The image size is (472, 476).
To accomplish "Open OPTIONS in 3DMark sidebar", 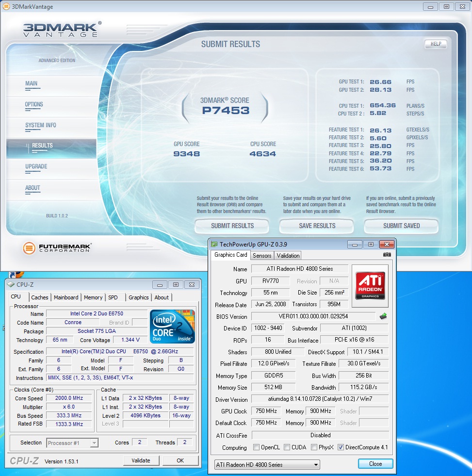I will pyautogui.click(x=51, y=107).
